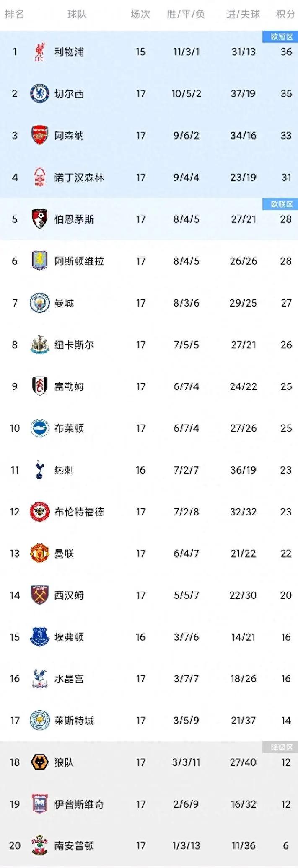Click the Nottingham Forest tree logo
Image resolution: width=298 pixels, height=868 pixels.
tap(39, 177)
